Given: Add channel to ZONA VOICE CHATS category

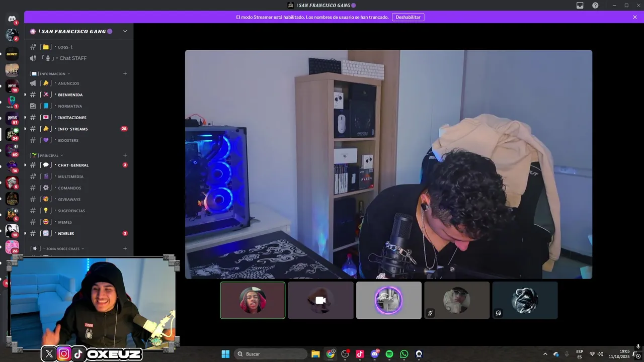Looking at the screenshot, I should (x=125, y=248).
